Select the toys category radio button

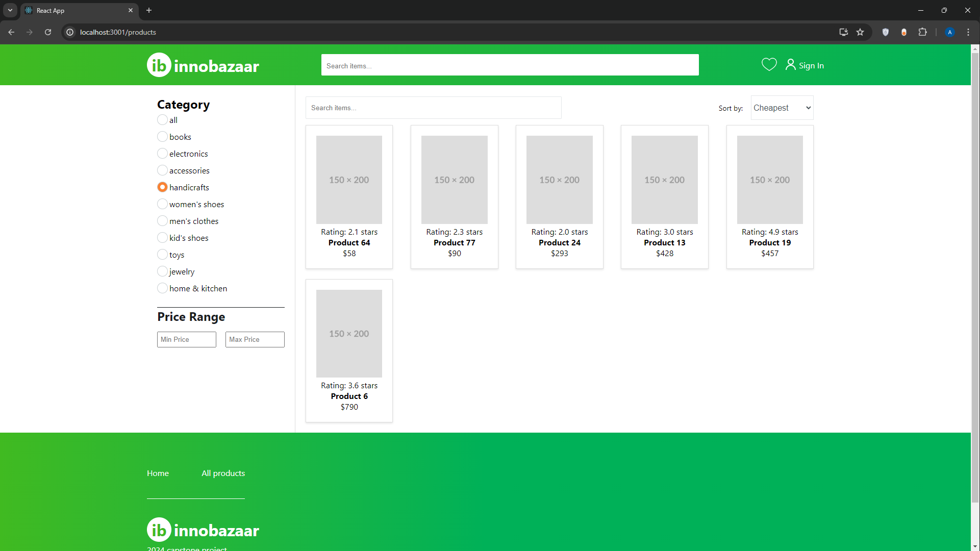pos(162,255)
